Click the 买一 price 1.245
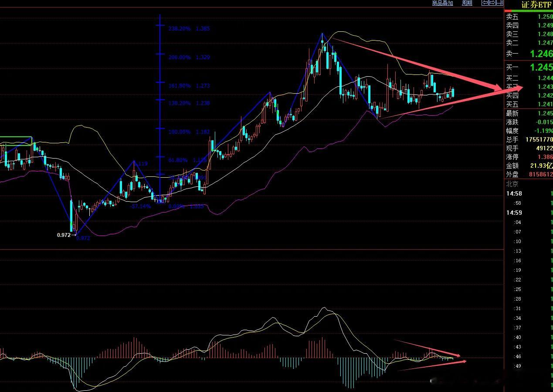Image resolution: width=553 pixels, height=392 pixels. pos(541,68)
